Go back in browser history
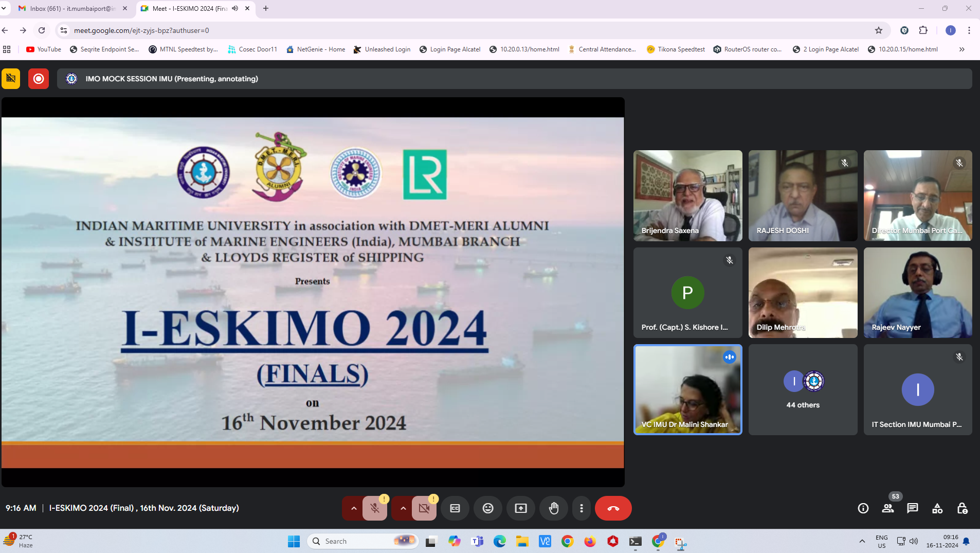Screen dimensions: 980x553 pyautogui.click(x=5, y=30)
